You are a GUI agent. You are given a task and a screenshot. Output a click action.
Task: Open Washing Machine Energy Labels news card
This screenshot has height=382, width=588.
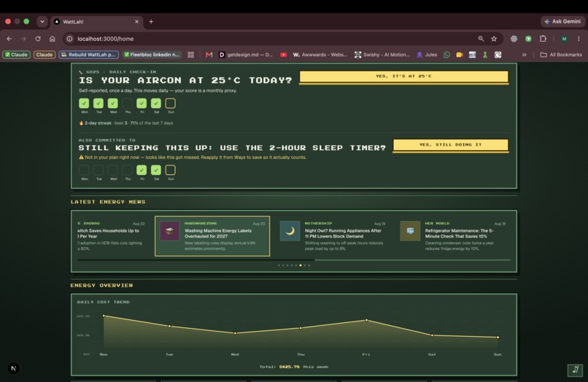pyautogui.click(x=212, y=235)
